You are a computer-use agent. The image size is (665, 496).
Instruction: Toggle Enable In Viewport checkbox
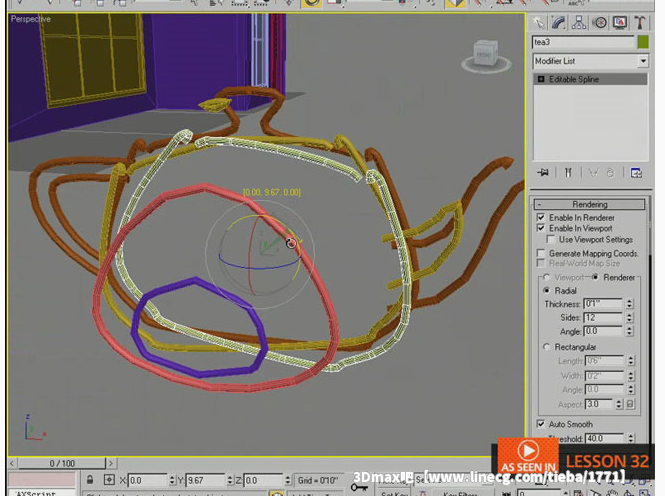(542, 228)
